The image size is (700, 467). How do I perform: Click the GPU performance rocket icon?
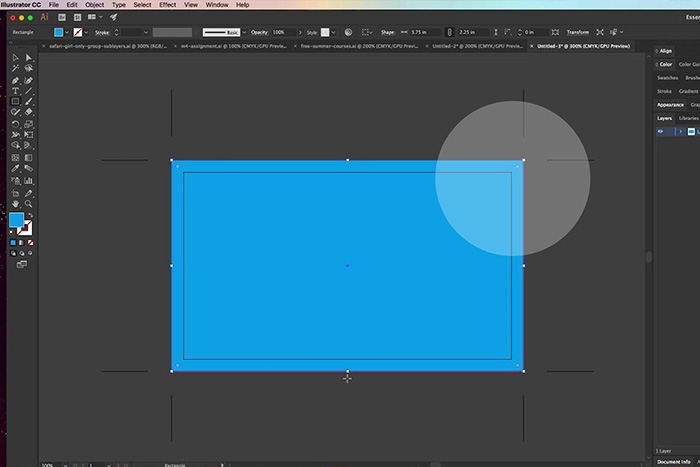tap(114, 17)
